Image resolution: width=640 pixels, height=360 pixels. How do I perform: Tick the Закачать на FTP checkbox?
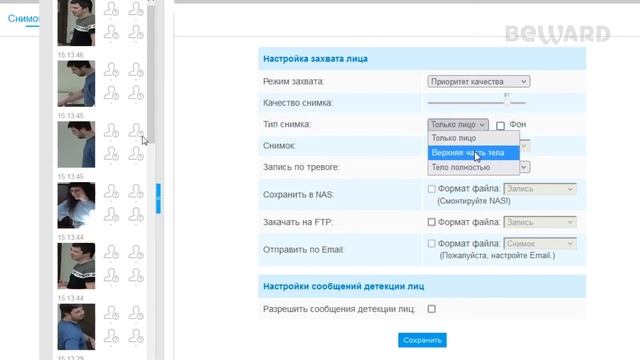coord(431,222)
